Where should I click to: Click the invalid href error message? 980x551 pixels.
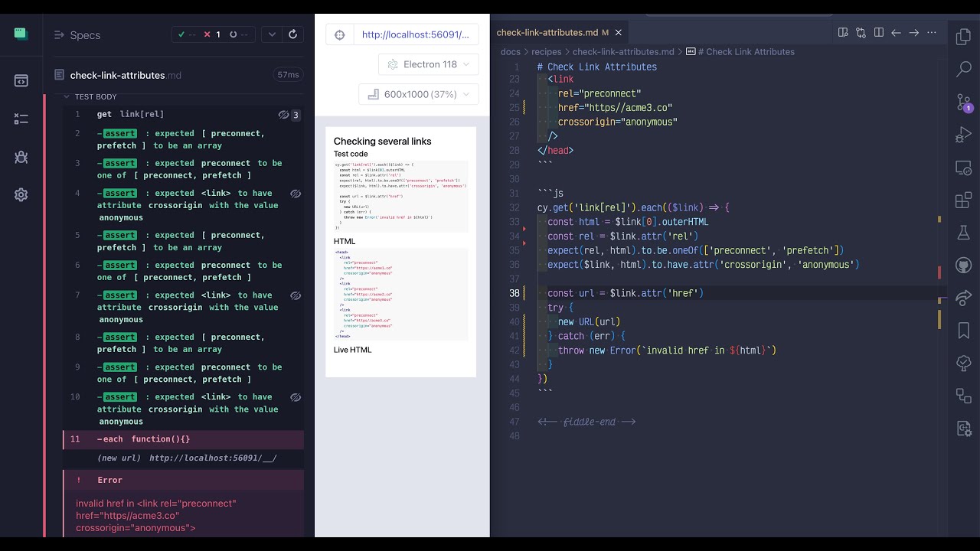156,516
